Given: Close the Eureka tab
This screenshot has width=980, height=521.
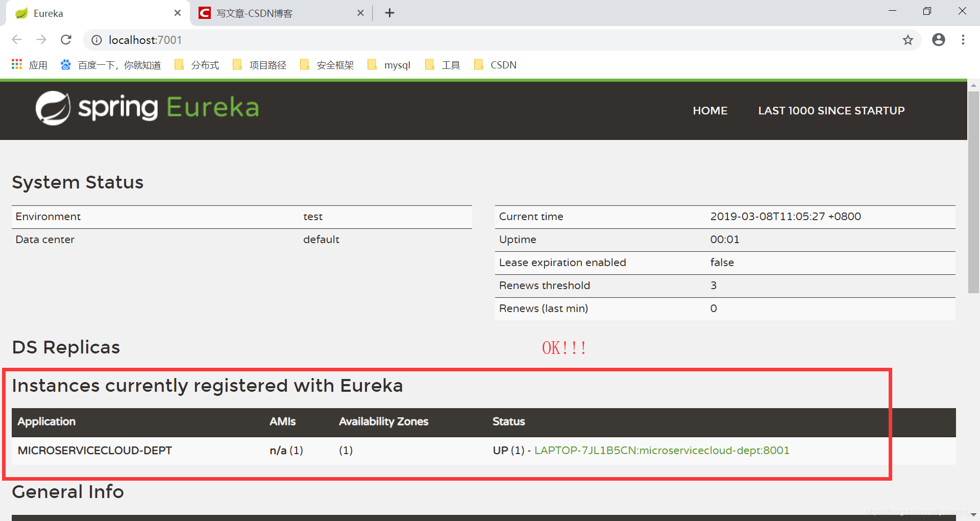Looking at the screenshot, I should [177, 13].
